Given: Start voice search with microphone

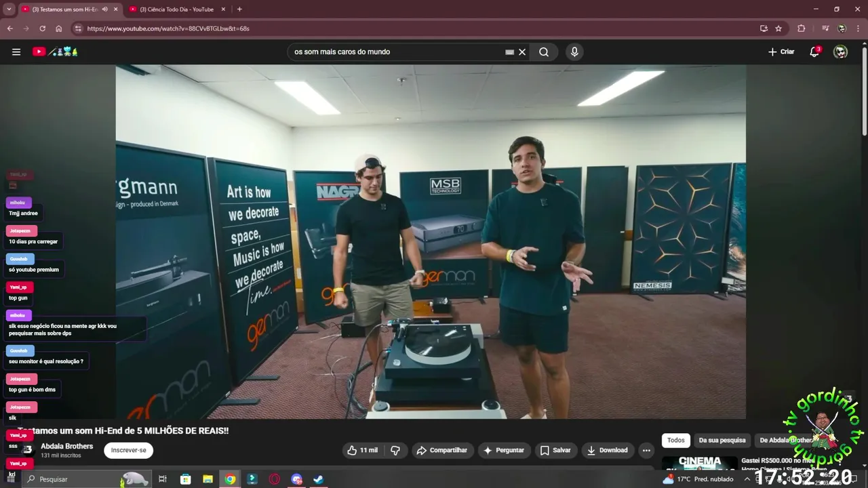Looking at the screenshot, I should [x=574, y=52].
